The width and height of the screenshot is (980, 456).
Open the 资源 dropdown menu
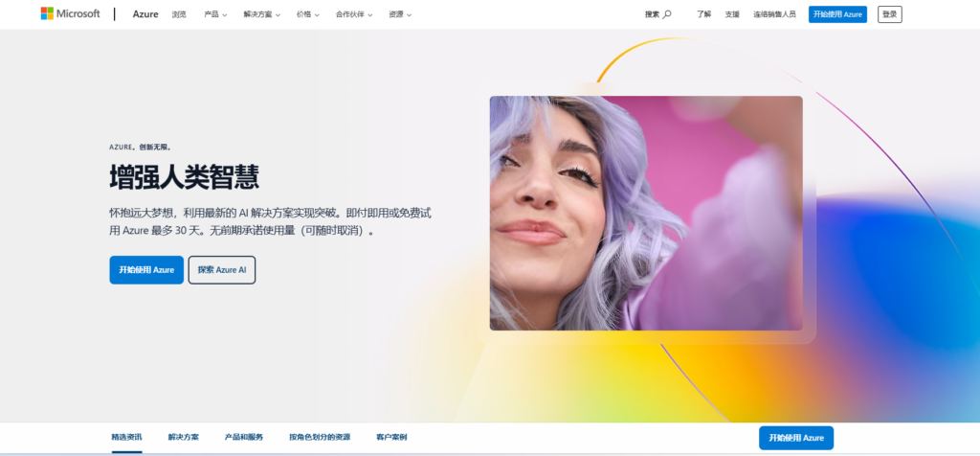400,14
